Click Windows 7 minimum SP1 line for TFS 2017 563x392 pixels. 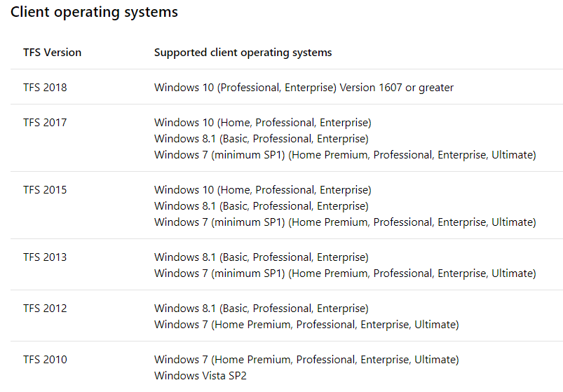(345, 155)
